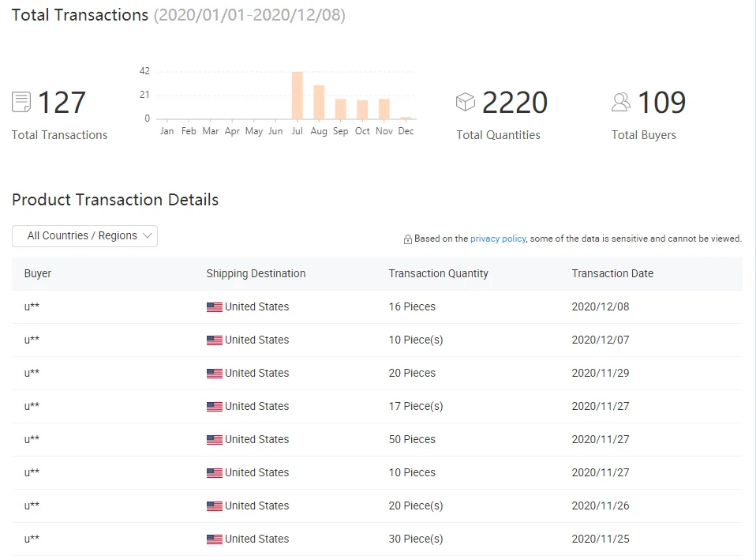Select the November bar in the chart
This screenshot has width=756, height=560.
coord(384,109)
